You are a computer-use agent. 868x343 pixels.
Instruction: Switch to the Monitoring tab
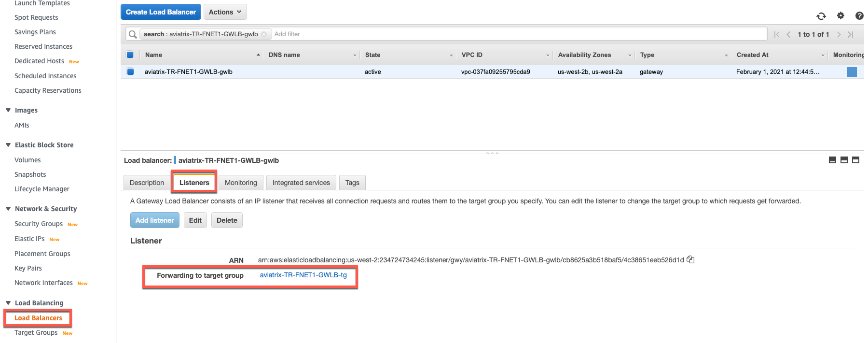[x=241, y=183]
